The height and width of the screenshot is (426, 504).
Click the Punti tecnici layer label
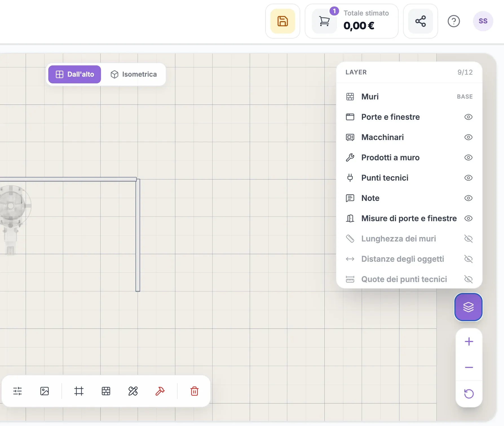385,178
